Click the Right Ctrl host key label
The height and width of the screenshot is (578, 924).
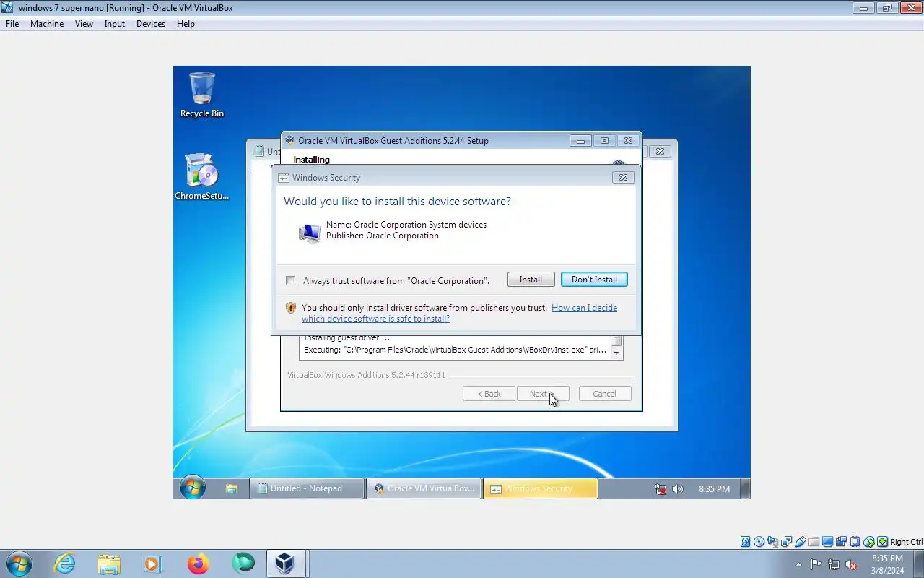point(906,542)
